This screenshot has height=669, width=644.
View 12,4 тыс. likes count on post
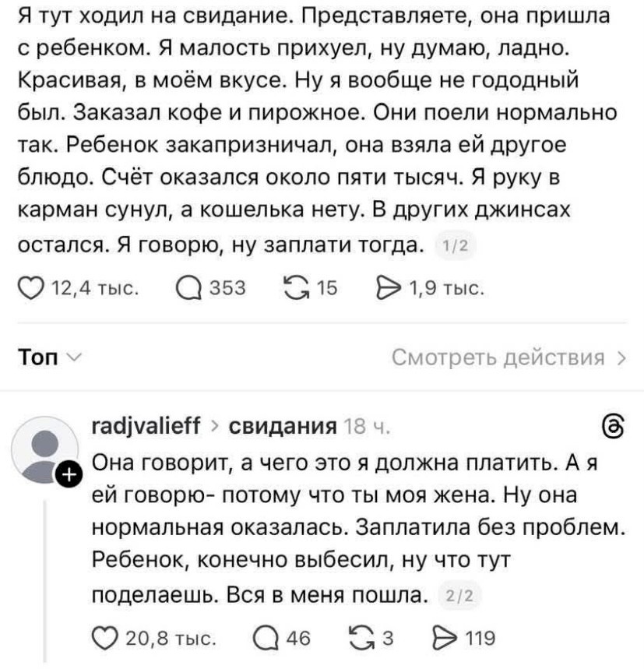click(94, 289)
